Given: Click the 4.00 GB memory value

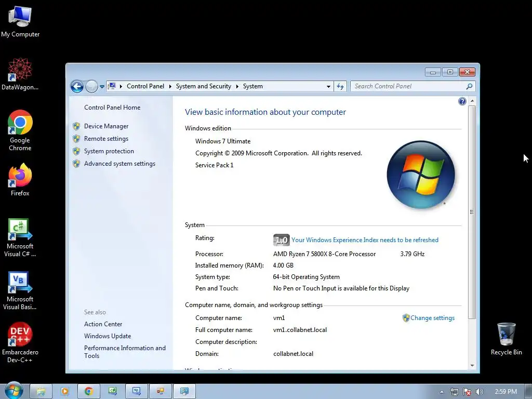Looking at the screenshot, I should click(283, 265).
